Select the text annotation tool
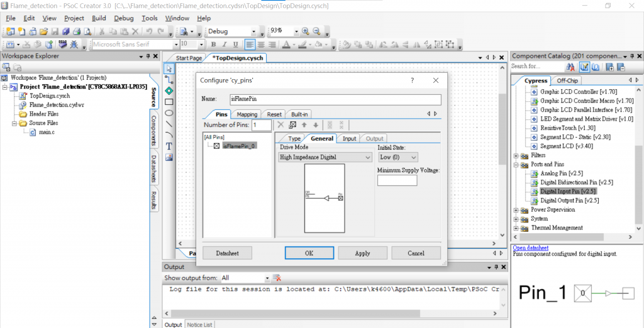 click(169, 146)
